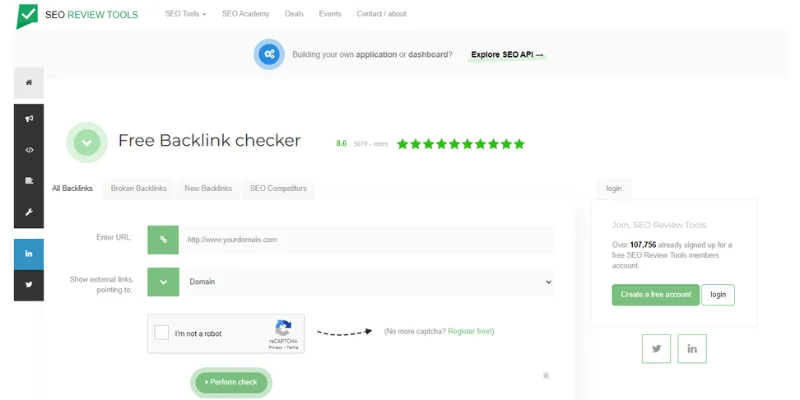Click SEO REVIEW TOOLS site name
Image resolution: width=800 pixels, height=400 pixels.
(x=91, y=15)
